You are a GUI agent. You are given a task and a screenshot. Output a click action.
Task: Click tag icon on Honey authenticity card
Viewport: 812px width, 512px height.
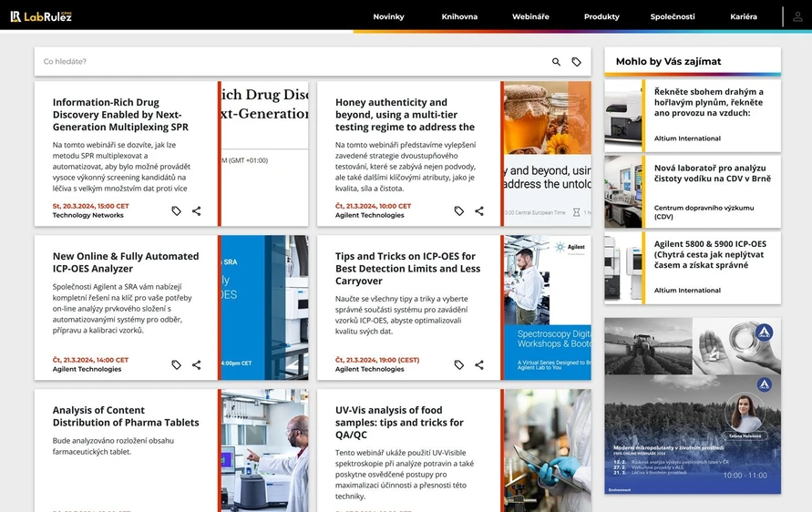tap(458, 210)
